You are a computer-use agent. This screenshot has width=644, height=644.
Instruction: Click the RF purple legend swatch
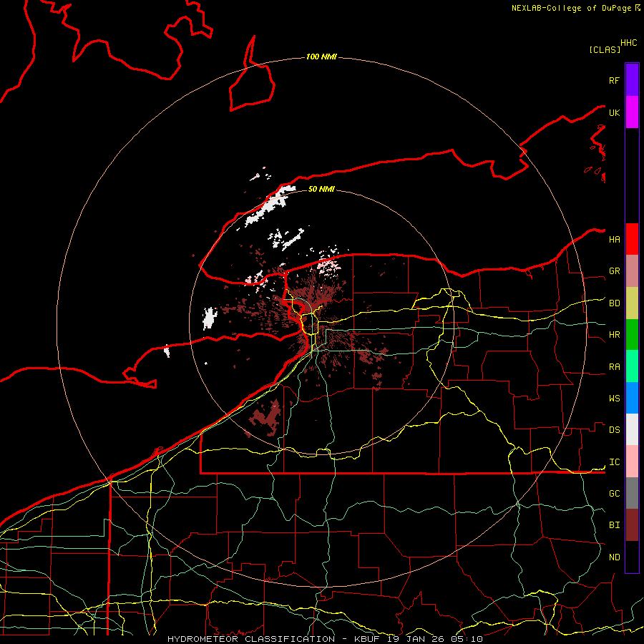click(x=632, y=80)
